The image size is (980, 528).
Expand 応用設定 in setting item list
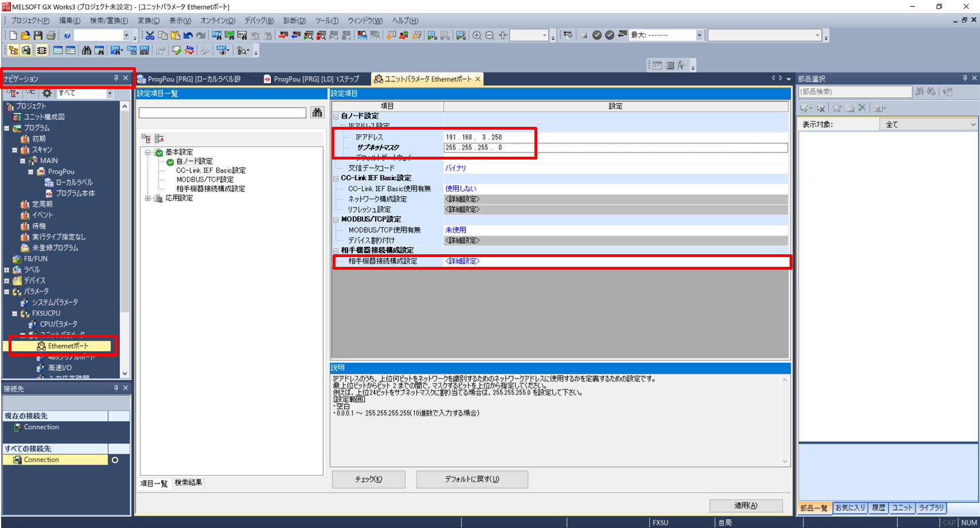(x=148, y=199)
